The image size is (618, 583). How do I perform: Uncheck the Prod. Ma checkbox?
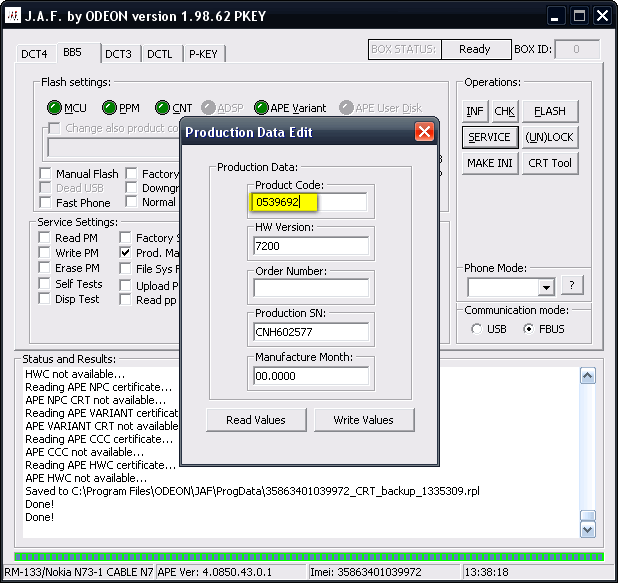pos(125,253)
